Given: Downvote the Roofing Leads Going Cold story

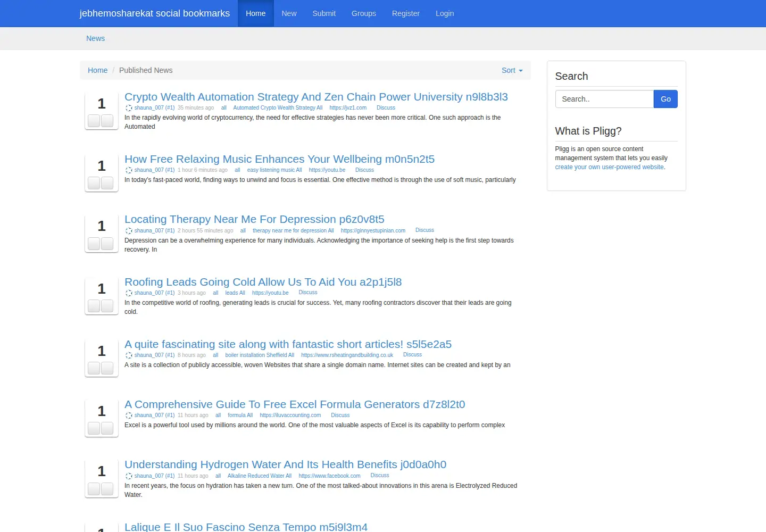Looking at the screenshot, I should tap(107, 306).
